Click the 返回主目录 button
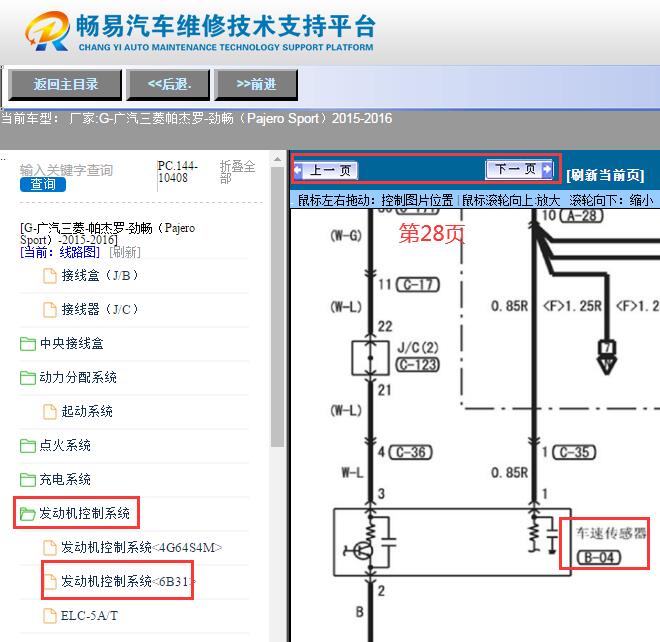The width and height of the screenshot is (660, 642). 65,85
